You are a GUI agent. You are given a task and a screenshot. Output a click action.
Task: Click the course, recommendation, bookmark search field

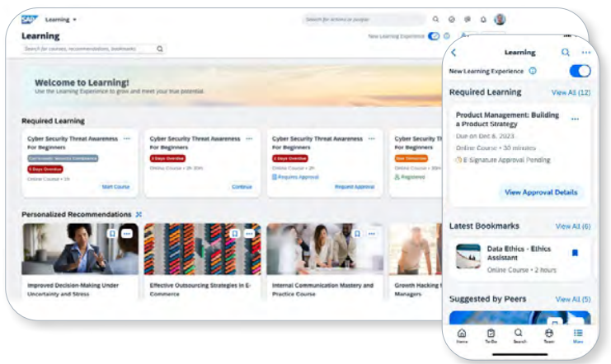[x=93, y=49]
